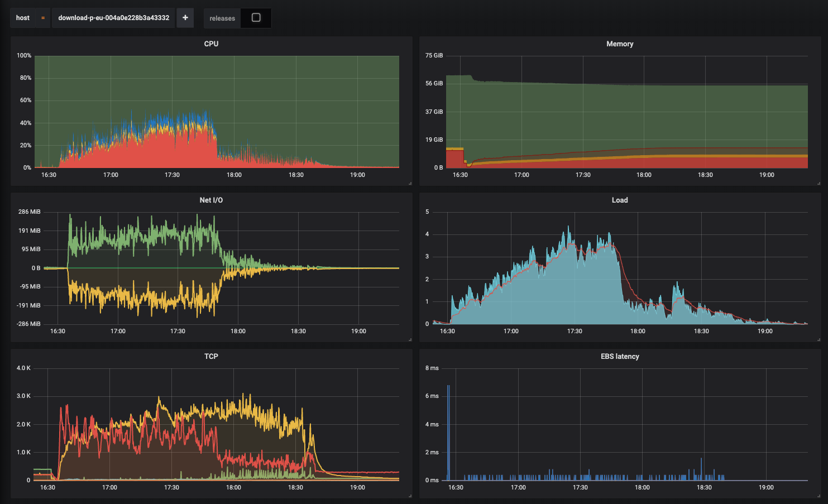Click the 18:00 time label under CPU chart
This screenshot has height=504, width=828.
(234, 175)
